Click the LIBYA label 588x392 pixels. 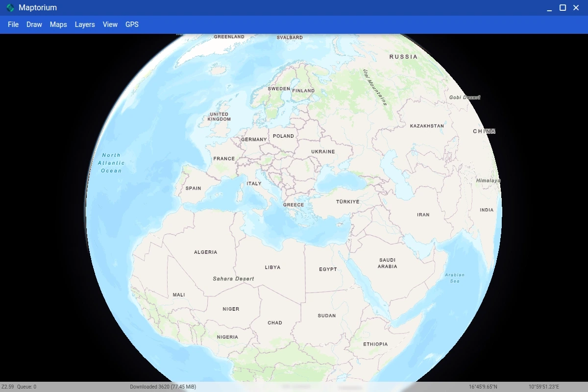pos(272,268)
